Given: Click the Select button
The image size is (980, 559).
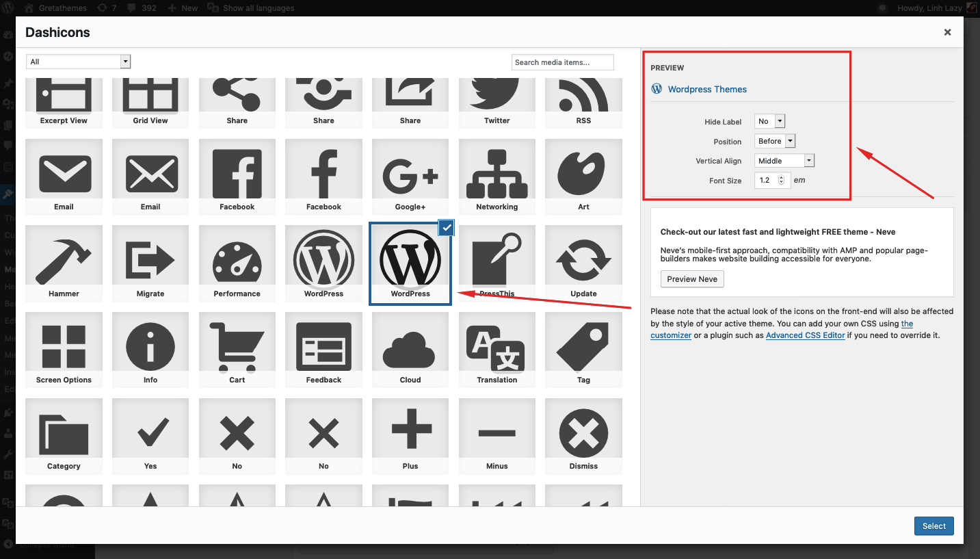Looking at the screenshot, I should coord(934,526).
